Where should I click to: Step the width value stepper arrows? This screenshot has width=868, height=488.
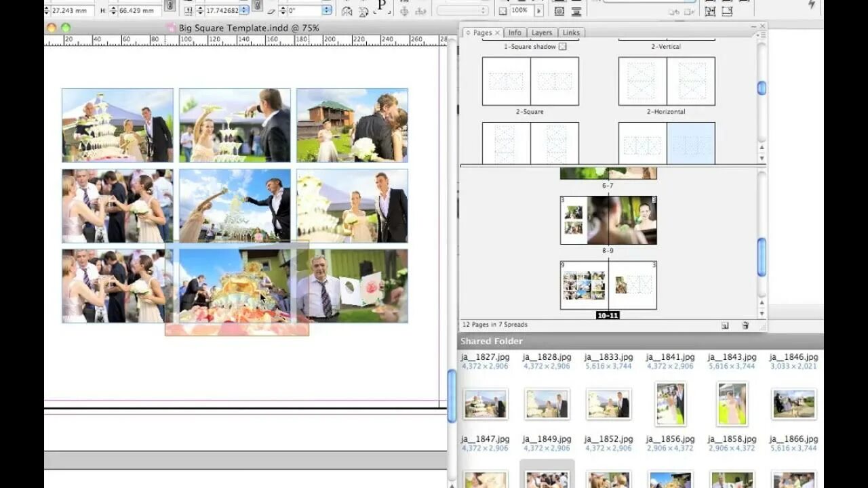47,11
